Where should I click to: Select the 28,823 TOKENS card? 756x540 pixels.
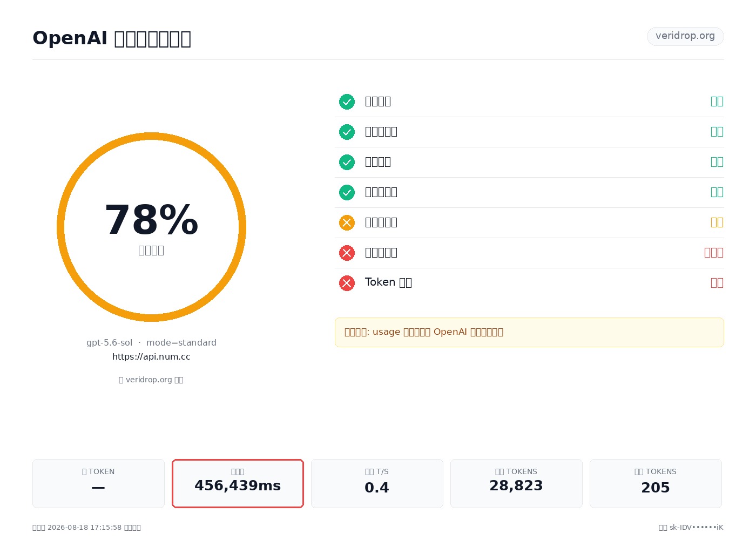coord(516,483)
